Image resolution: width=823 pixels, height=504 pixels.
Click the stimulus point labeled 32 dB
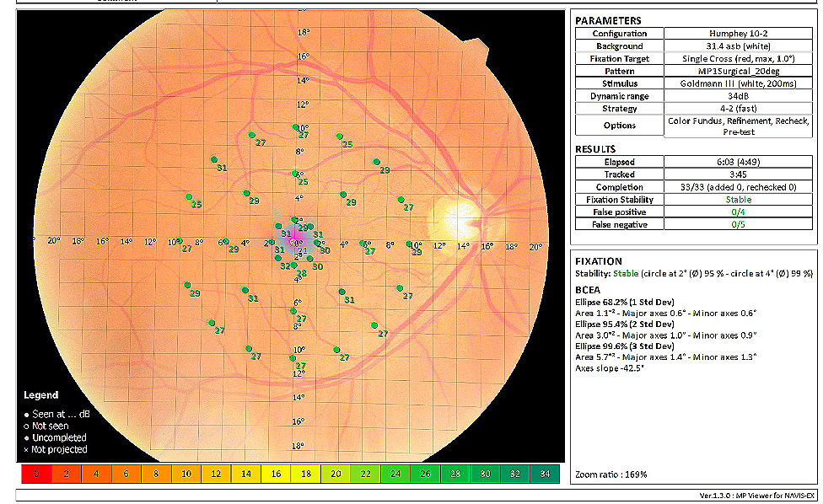(278, 258)
